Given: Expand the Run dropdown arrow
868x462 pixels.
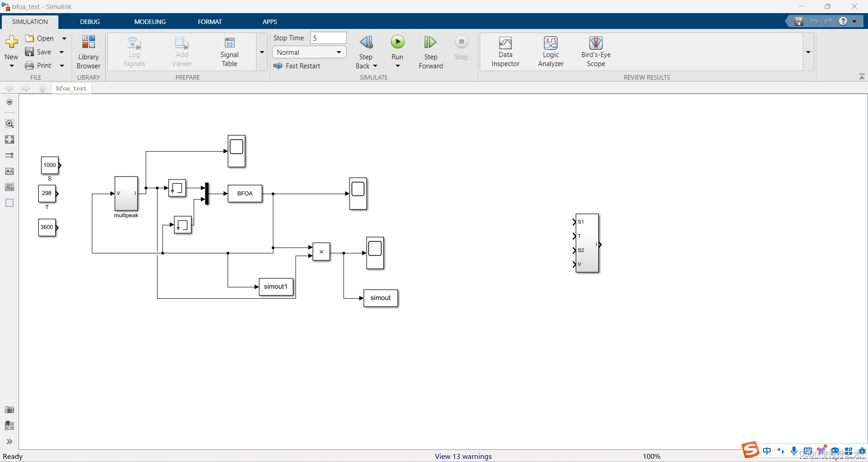Looking at the screenshot, I should click(398, 66).
